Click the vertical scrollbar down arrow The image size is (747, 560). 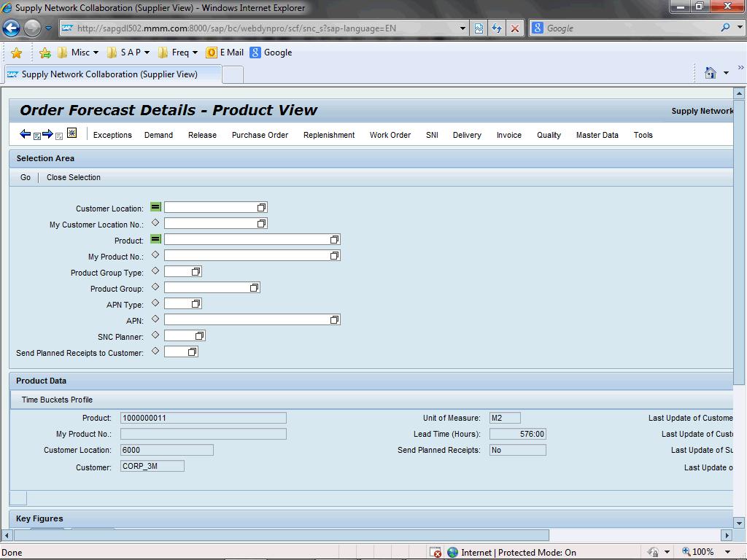740,523
